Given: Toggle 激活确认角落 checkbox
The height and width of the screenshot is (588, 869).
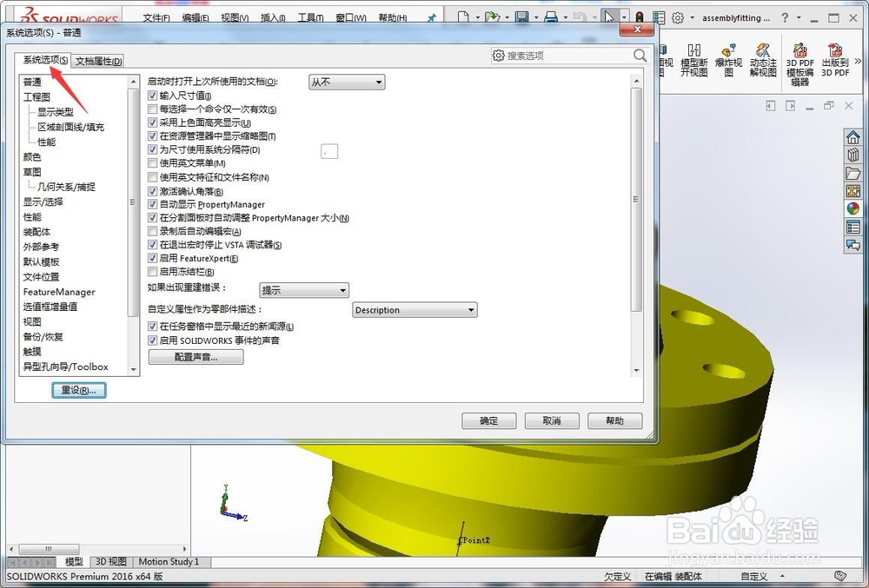Looking at the screenshot, I should pos(153,191).
